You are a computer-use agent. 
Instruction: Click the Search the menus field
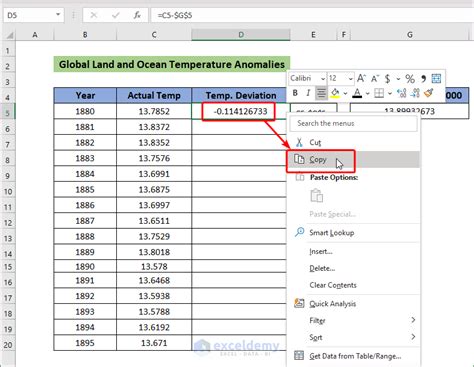(x=354, y=124)
